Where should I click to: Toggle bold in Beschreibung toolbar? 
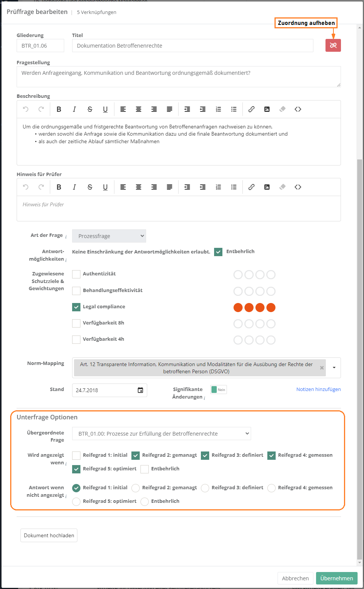point(59,109)
